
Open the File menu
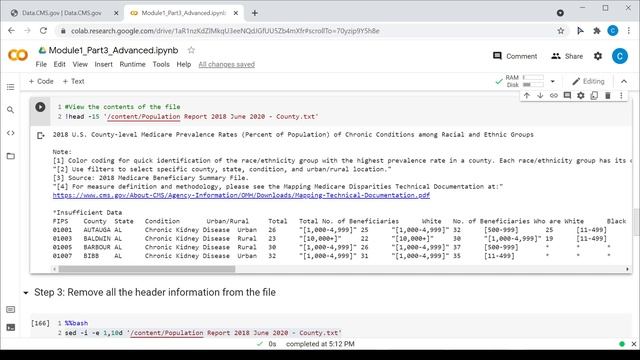(x=41, y=64)
